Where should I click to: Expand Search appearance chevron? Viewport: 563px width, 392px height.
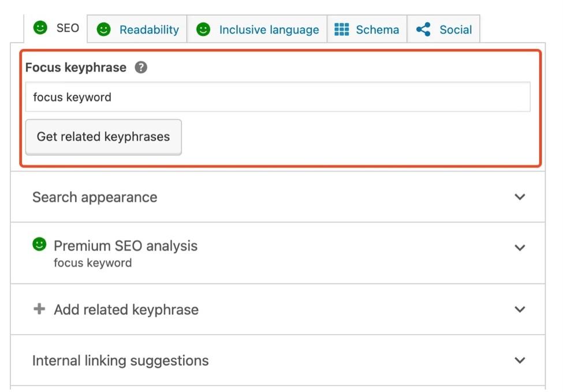tap(520, 197)
